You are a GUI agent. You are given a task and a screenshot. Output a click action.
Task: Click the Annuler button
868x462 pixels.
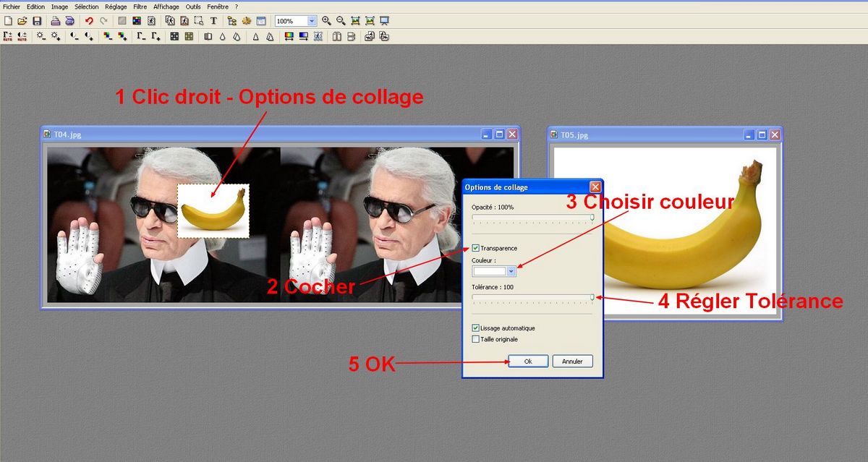(x=572, y=362)
